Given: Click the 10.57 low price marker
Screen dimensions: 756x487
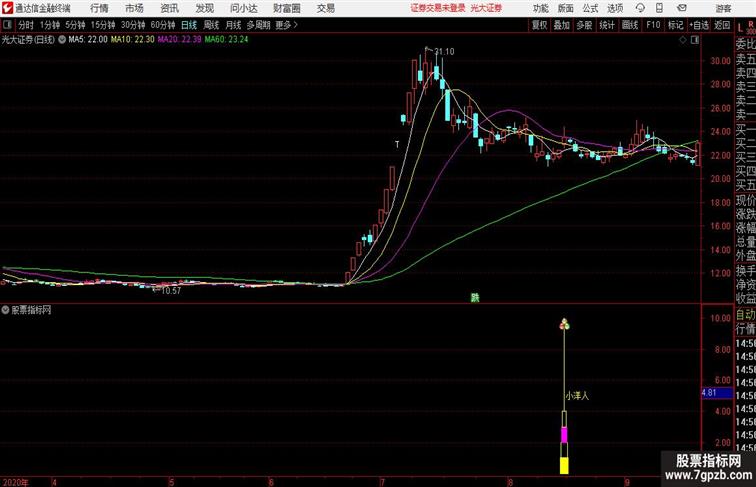Looking at the screenshot, I should pyautogui.click(x=171, y=291).
